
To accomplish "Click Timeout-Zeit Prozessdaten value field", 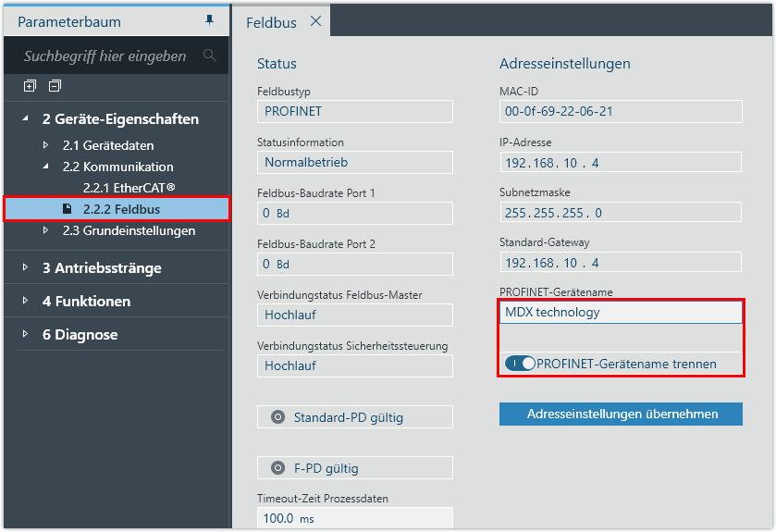I will tap(354, 518).
